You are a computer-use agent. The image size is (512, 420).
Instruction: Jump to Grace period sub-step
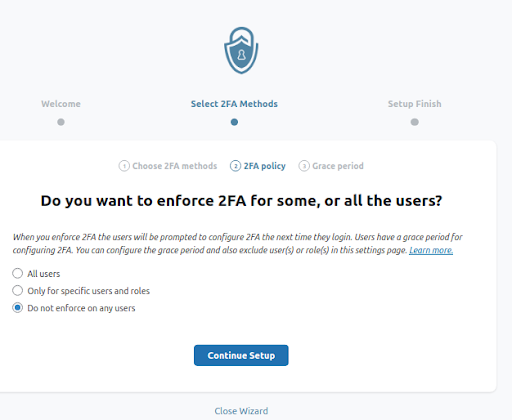click(331, 166)
